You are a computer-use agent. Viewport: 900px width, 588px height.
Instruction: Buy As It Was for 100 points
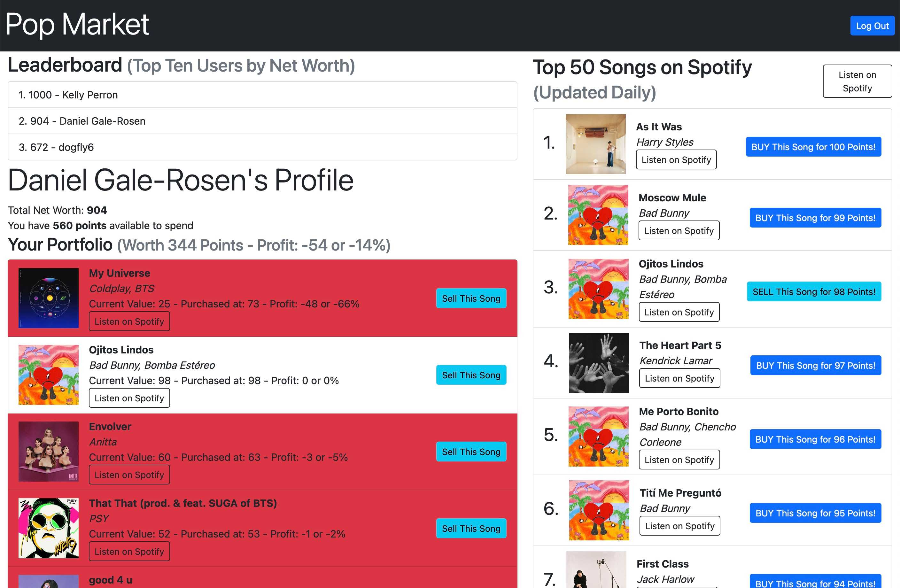click(813, 147)
